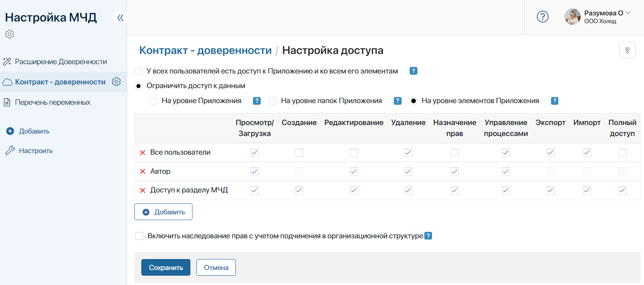The height and width of the screenshot is (285, 644).
Task: Open settings gear under Настройка МЧД title
Action: 10,34
